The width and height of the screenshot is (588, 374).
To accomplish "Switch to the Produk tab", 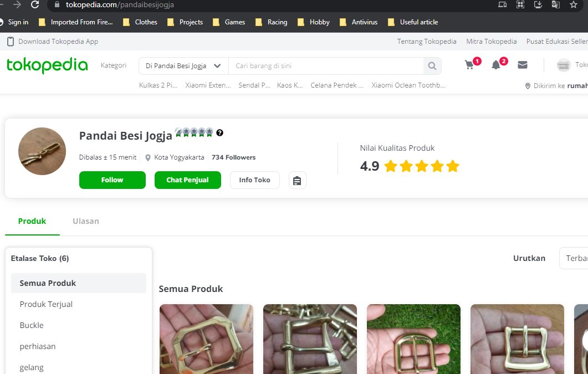I will click(32, 221).
